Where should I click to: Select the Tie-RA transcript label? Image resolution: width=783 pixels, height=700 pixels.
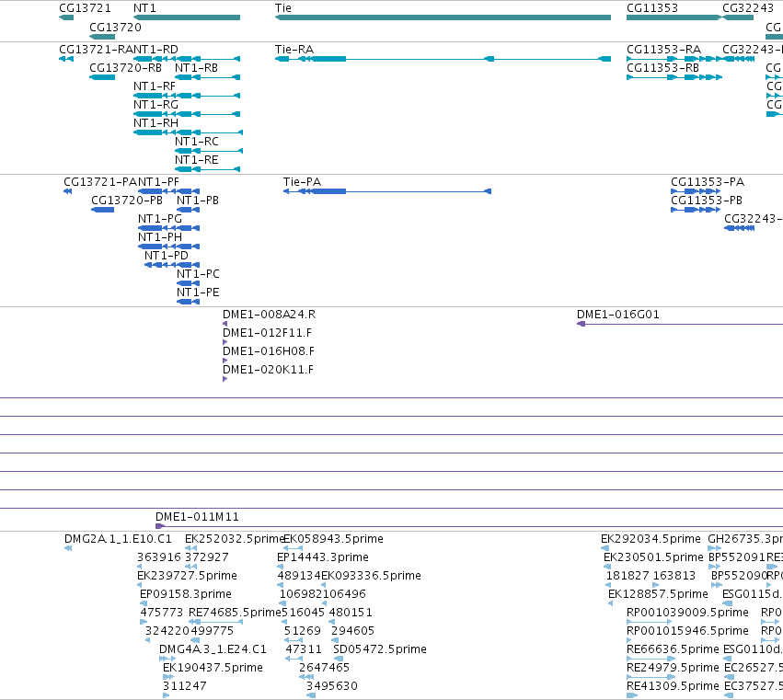pos(294,50)
